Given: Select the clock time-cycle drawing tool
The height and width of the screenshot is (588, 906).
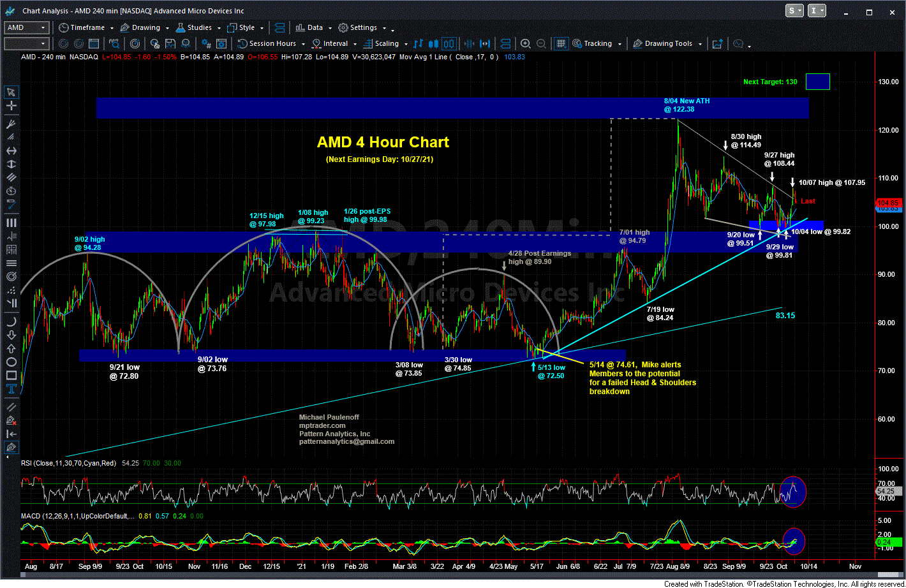Looking at the screenshot, I should tap(11, 191).
